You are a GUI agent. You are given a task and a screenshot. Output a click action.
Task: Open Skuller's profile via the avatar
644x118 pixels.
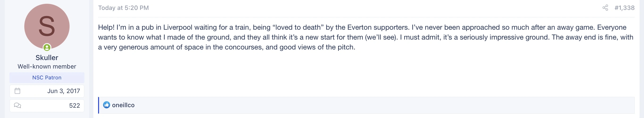47,26
